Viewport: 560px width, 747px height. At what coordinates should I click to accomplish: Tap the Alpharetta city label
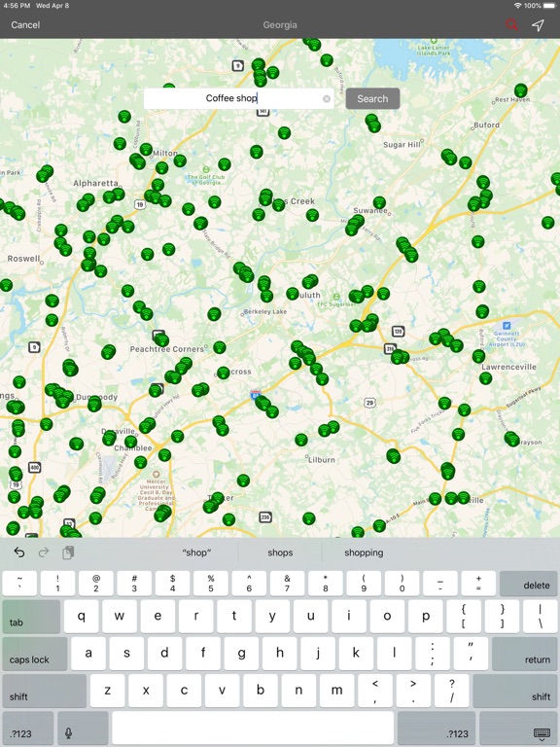coord(95,183)
